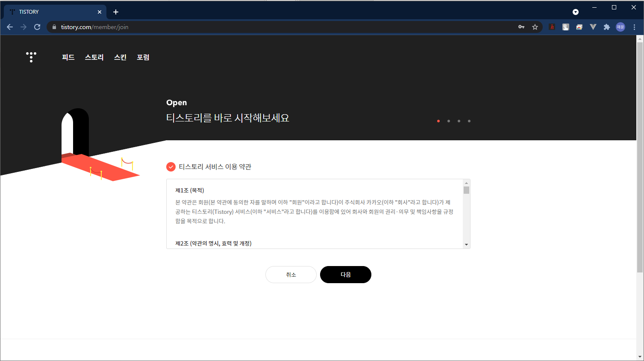Click the 티스토리를 바로 시작해보세요 headline
The width and height of the screenshot is (644, 361).
(x=228, y=118)
